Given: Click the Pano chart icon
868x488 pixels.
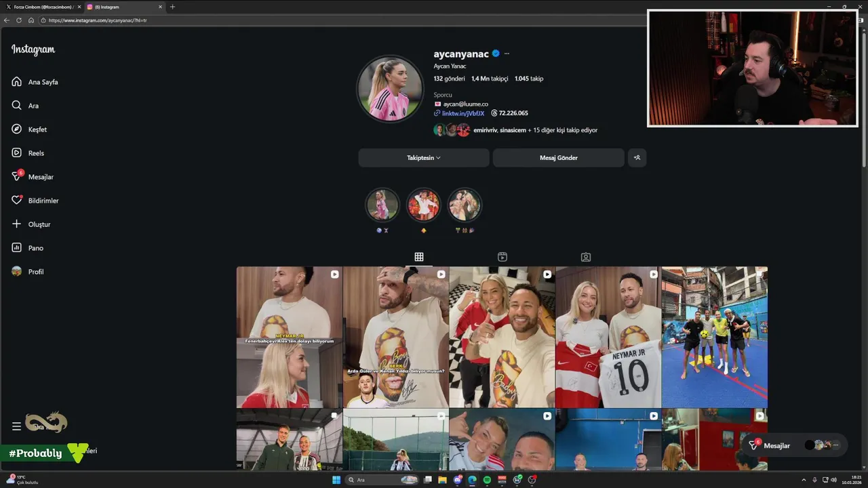Looking at the screenshot, I should [17, 247].
